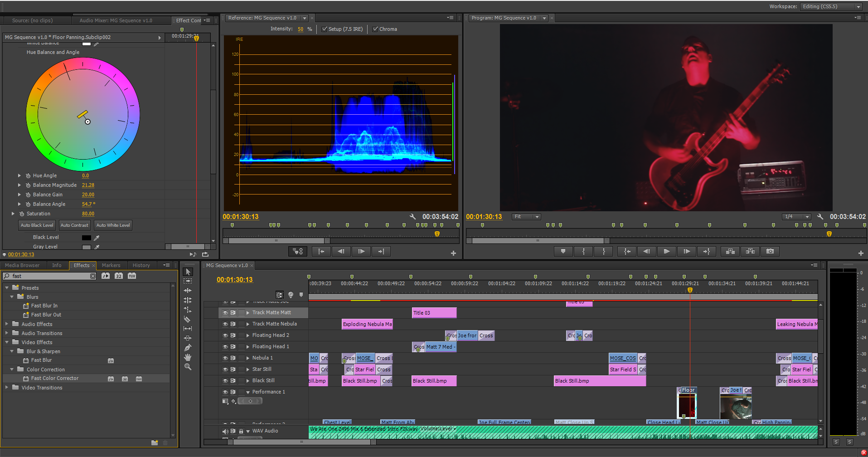
Task: Click Go to In point in Program monitor
Action: click(627, 251)
